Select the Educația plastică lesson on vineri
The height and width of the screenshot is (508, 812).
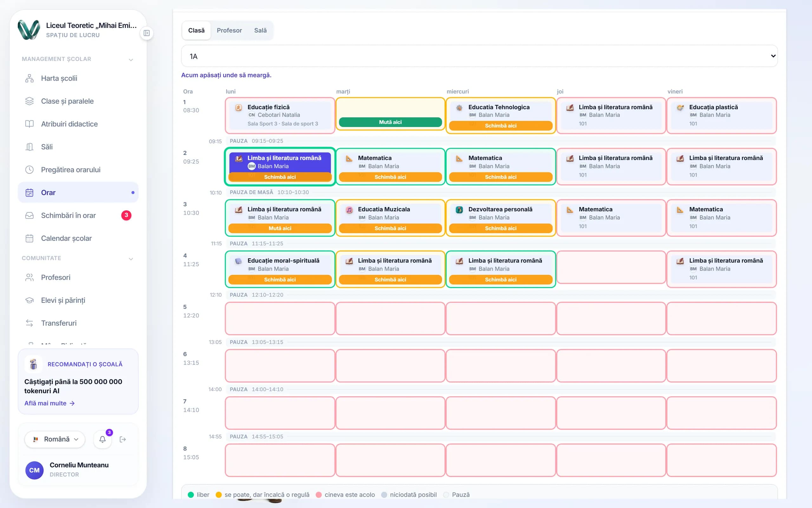click(721, 116)
